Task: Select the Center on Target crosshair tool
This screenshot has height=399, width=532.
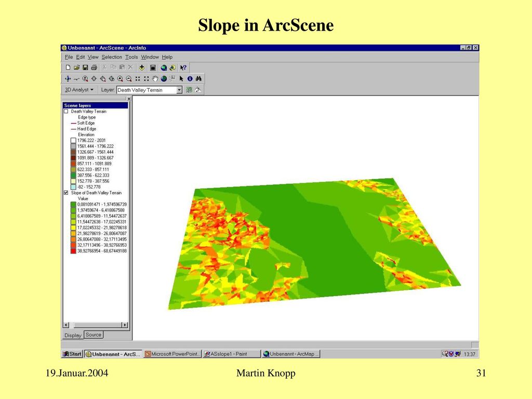Action: 94,79
